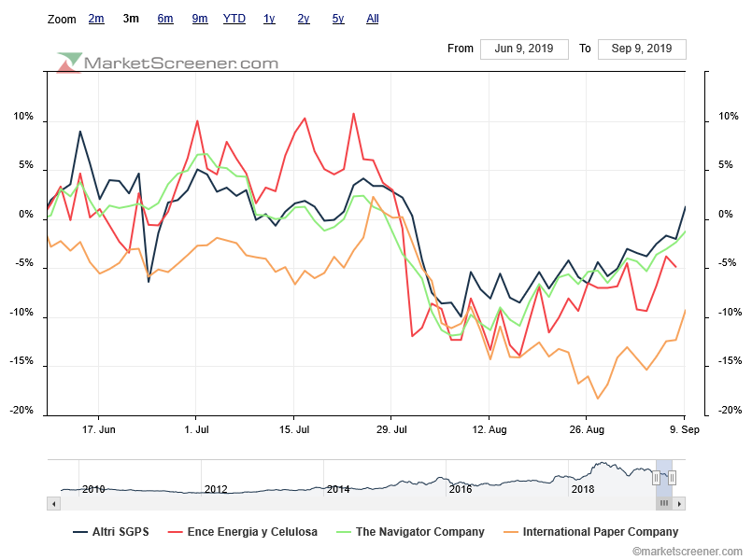Click 2018 in the navigator timeline

tap(583, 489)
